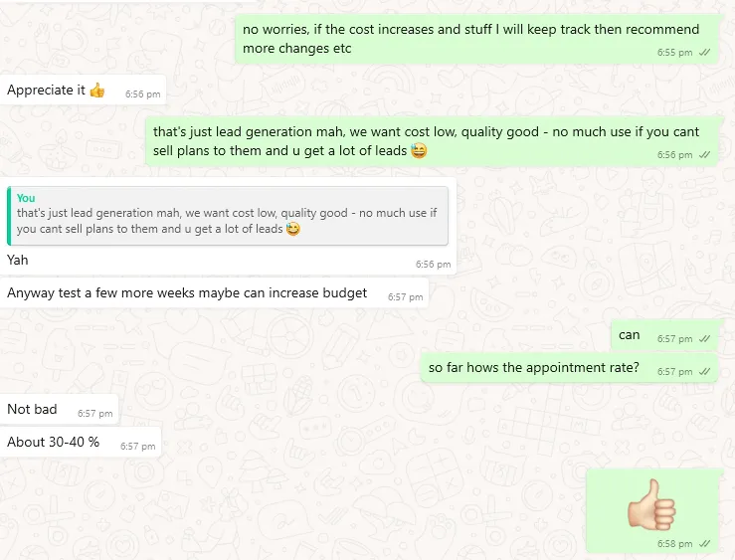Click the 'no worries, if the cost increases' message
This screenshot has width=735, height=560.
tap(476, 39)
